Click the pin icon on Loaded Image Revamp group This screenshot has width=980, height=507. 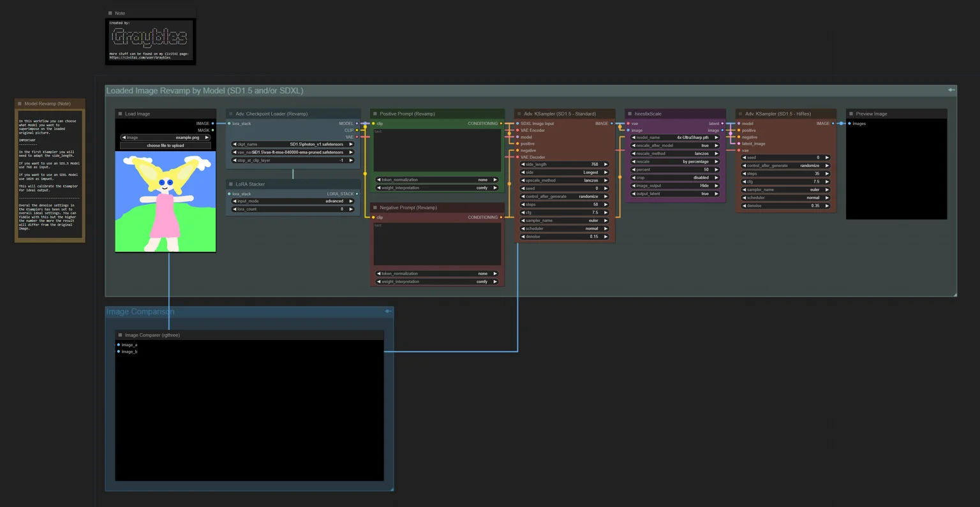951,90
